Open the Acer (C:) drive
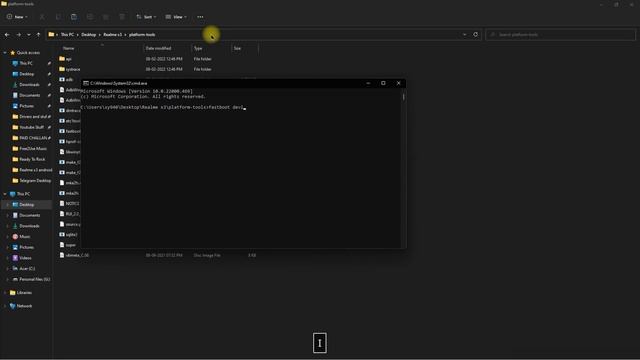 [27, 268]
